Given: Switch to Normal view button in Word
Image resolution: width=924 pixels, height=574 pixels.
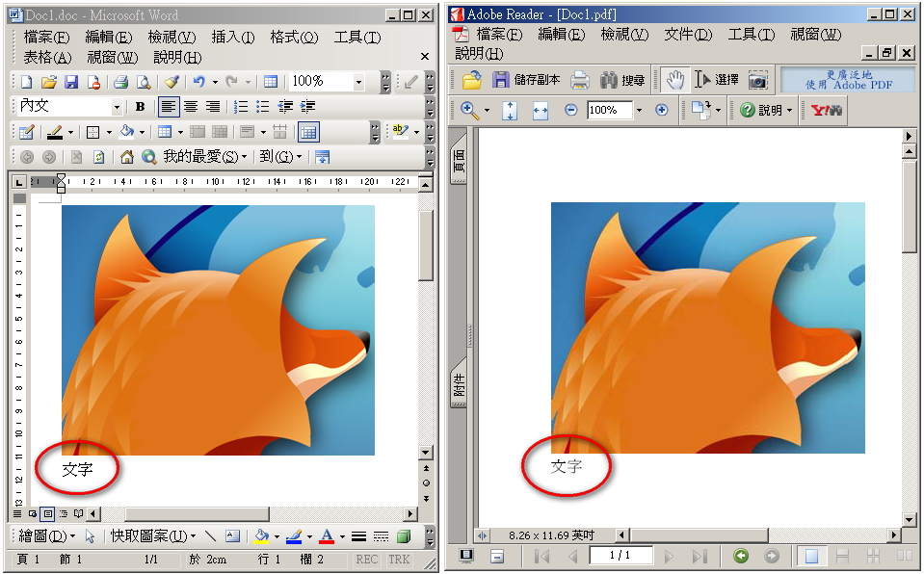Looking at the screenshot, I should (17, 514).
